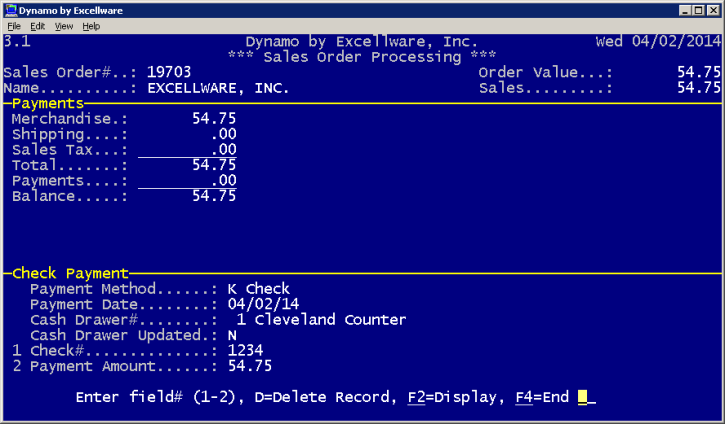The width and height of the screenshot is (725, 424).
Task: Open the Help menu
Action: 91,26
